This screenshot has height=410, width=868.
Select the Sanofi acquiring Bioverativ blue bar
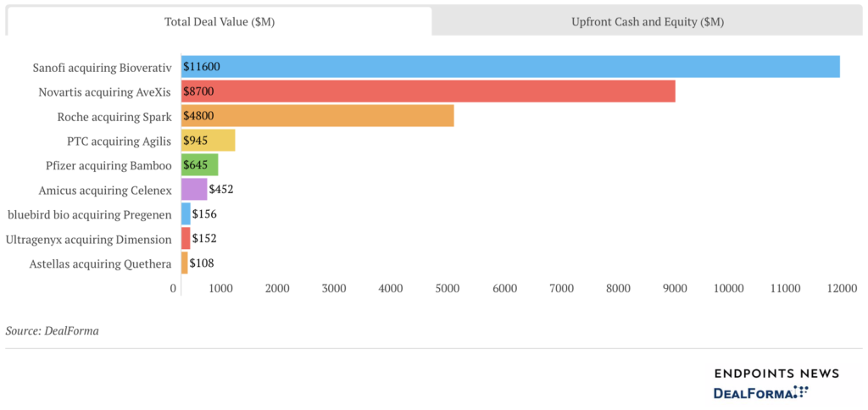click(510, 66)
